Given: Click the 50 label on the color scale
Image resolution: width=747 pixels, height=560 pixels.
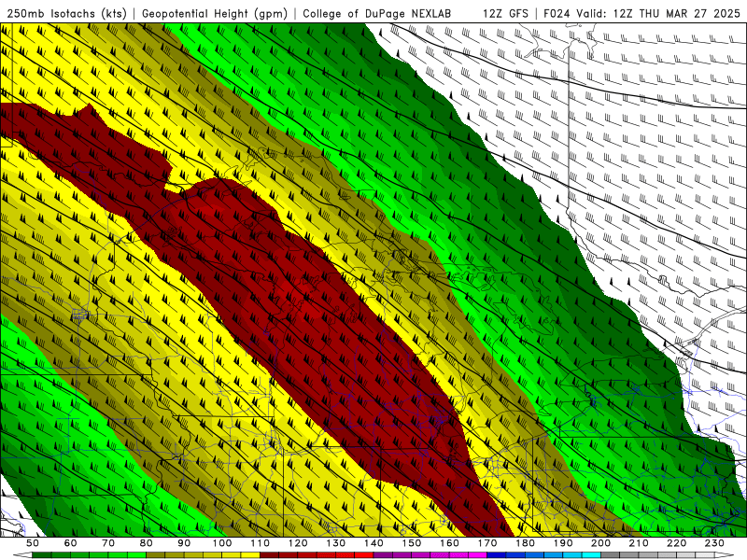Looking at the screenshot, I should (33, 543).
